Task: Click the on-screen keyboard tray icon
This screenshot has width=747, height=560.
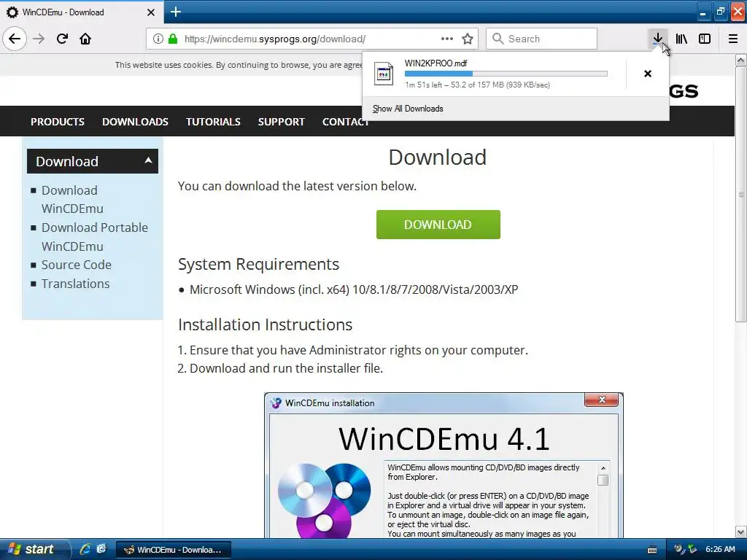Action: [x=652, y=550]
